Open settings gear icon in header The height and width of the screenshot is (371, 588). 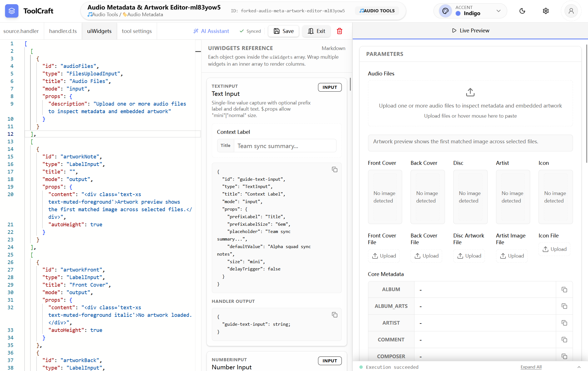546,11
